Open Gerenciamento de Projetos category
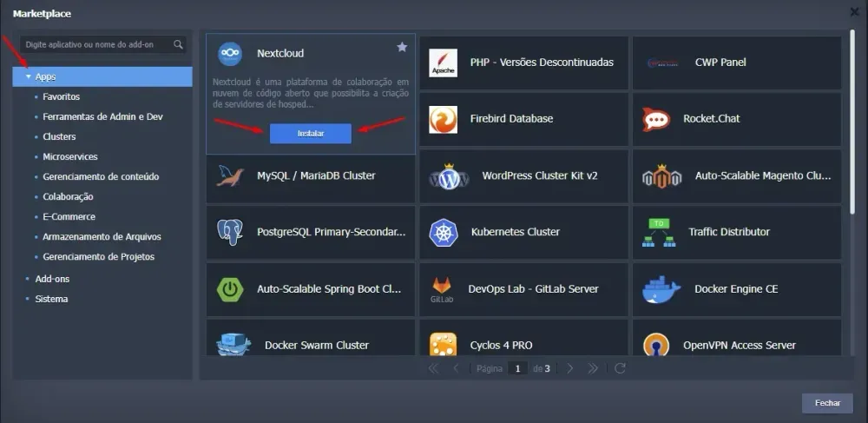 (99, 257)
